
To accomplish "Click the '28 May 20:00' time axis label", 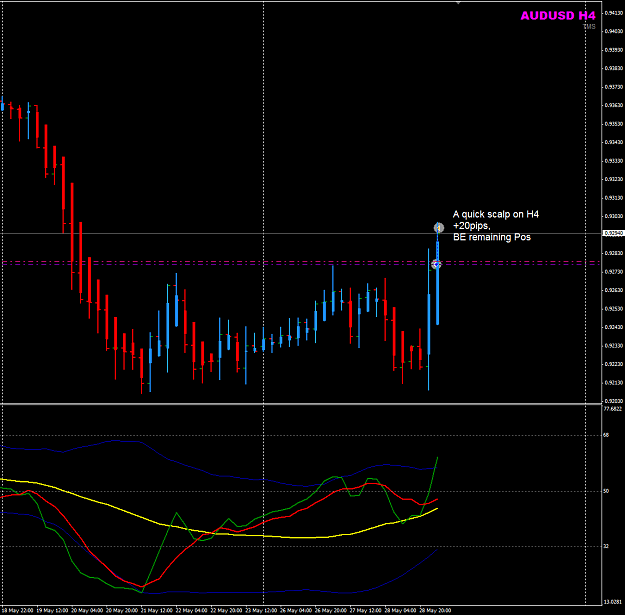I will (x=435, y=610).
